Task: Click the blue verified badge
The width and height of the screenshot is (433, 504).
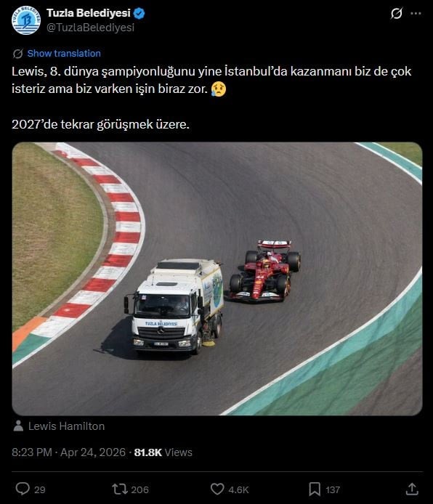Action: coord(139,13)
